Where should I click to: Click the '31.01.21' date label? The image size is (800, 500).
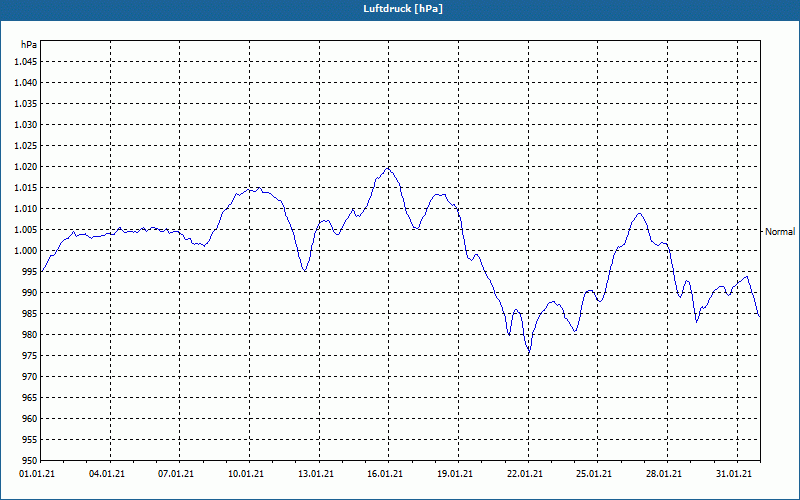pos(734,474)
